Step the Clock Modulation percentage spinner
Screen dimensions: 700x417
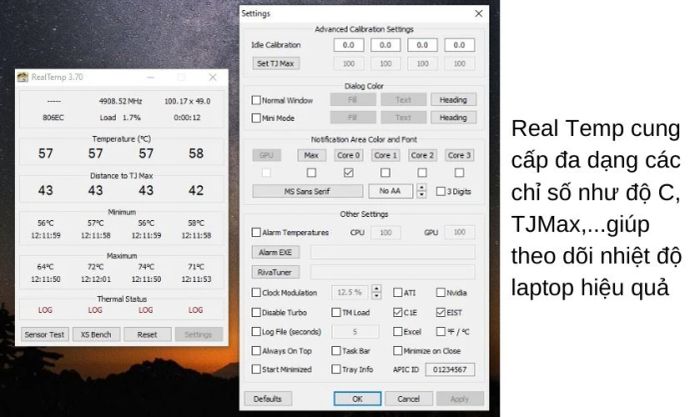[376, 292]
